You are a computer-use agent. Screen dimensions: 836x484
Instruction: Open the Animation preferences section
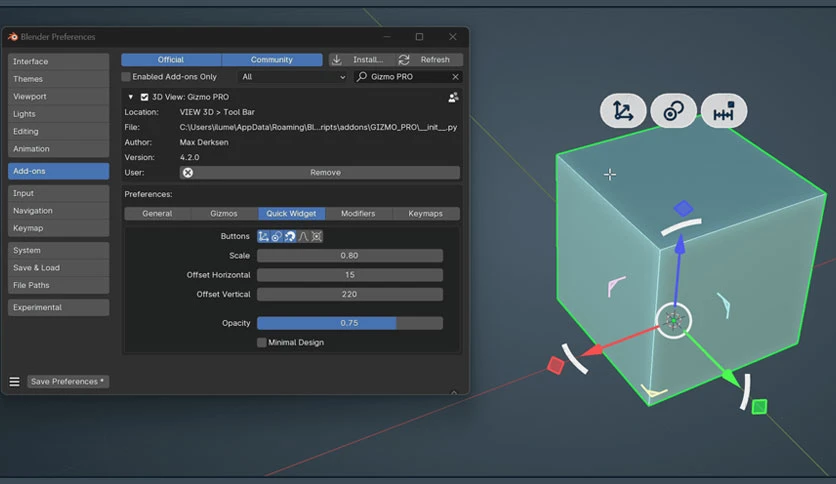[x=59, y=149]
